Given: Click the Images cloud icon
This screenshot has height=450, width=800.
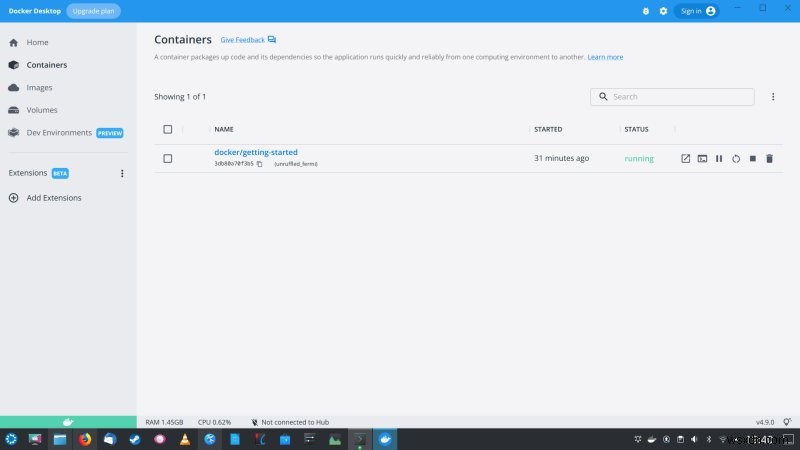Looking at the screenshot, I should [x=14, y=87].
